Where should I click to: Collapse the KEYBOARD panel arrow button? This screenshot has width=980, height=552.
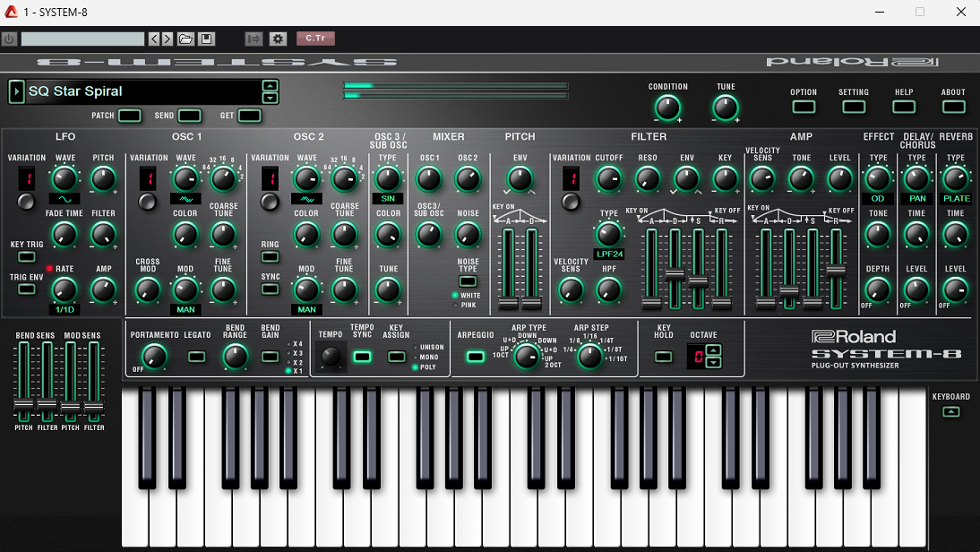tap(950, 411)
